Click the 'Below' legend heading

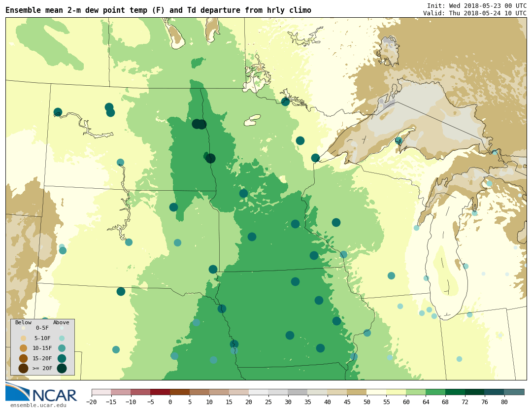point(24,322)
